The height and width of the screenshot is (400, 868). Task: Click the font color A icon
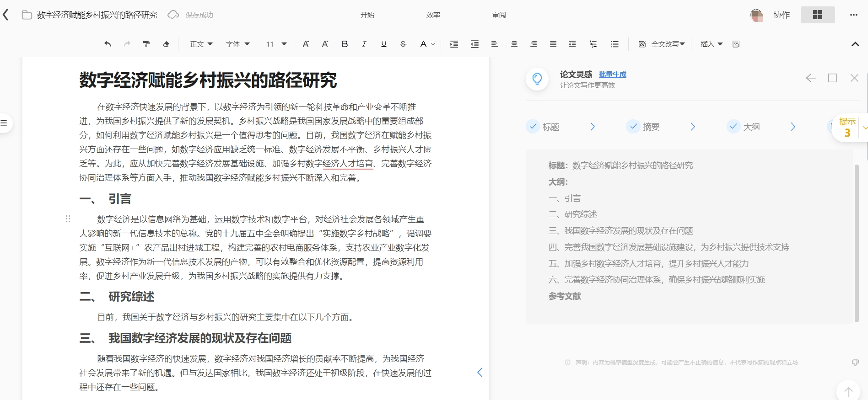tap(423, 44)
